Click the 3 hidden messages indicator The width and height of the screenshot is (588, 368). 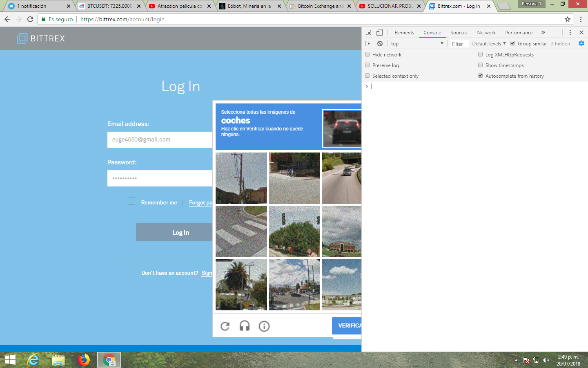(x=560, y=44)
